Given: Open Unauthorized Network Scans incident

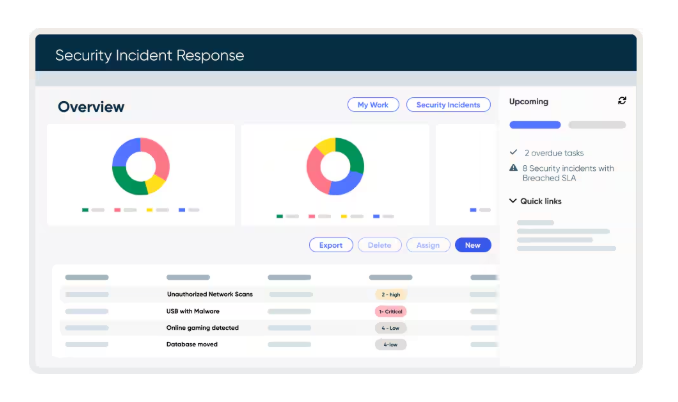Looking at the screenshot, I should tap(210, 294).
